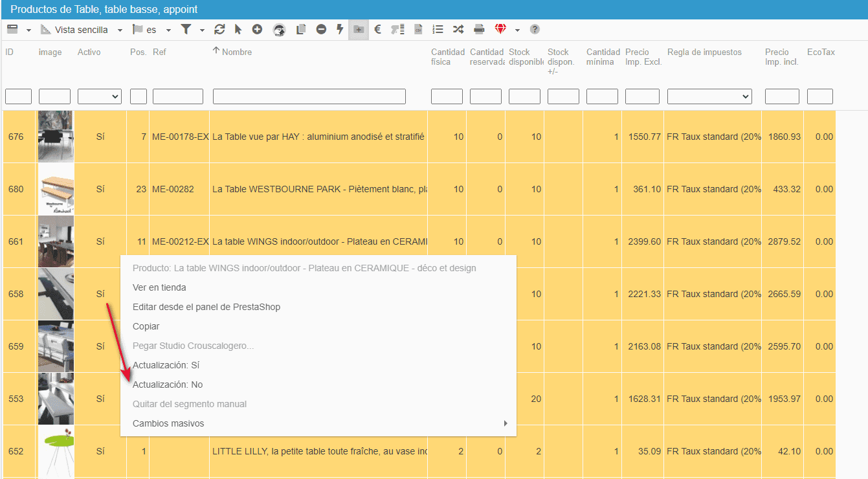Screen dimensions: 868x479
Task: Choose Actualización: No in context menu
Action: click(x=168, y=384)
